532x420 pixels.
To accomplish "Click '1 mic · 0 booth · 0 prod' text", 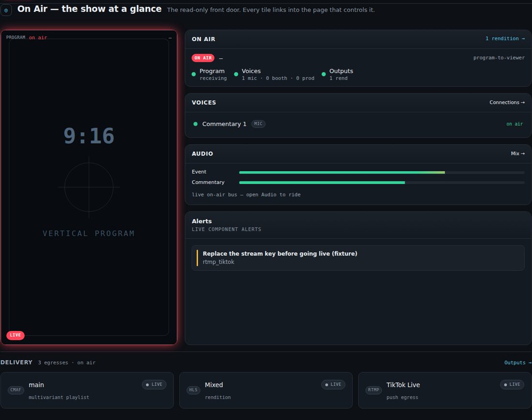I will point(278,78).
